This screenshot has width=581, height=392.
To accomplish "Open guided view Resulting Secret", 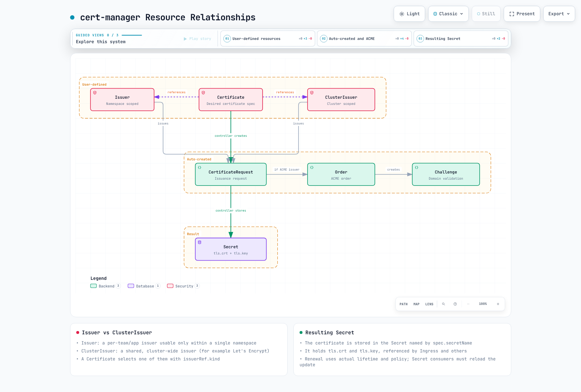I will pyautogui.click(x=461, y=38).
